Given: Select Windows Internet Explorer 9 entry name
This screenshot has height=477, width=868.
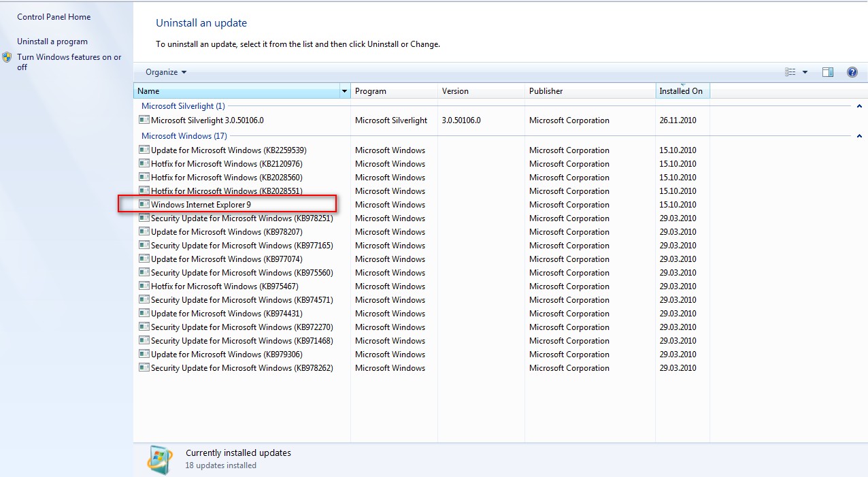Looking at the screenshot, I should (201, 205).
